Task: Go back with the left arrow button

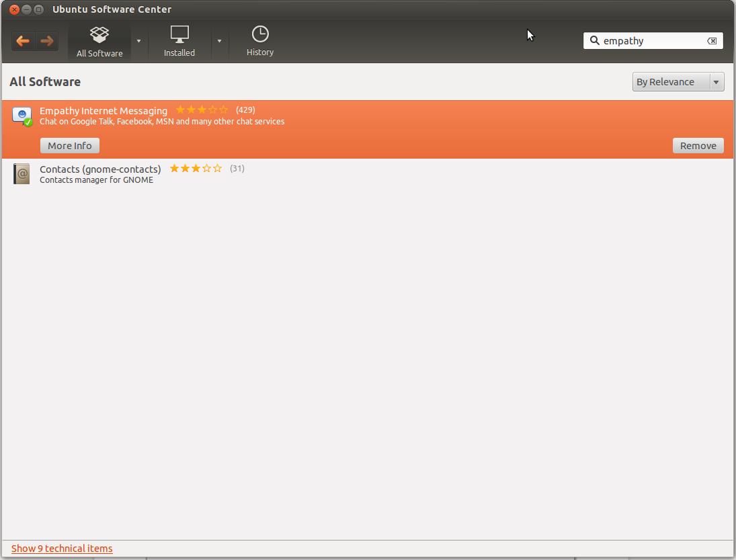Action: point(23,41)
